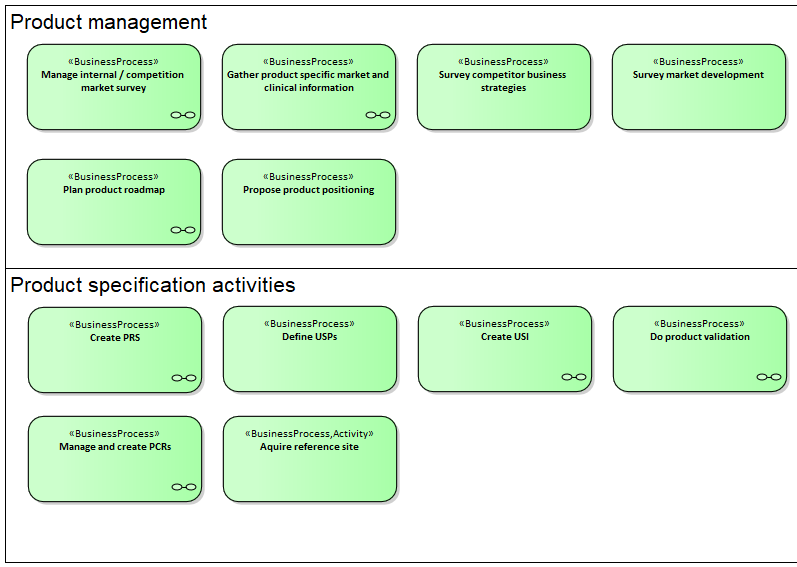Open composite diagram icon on Create PRS
Viewport: 797px width, 567px height.
(x=184, y=378)
